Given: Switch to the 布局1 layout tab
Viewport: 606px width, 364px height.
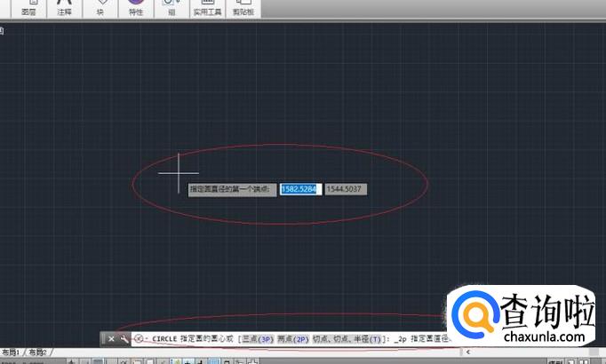Looking at the screenshot, I should point(11,352).
